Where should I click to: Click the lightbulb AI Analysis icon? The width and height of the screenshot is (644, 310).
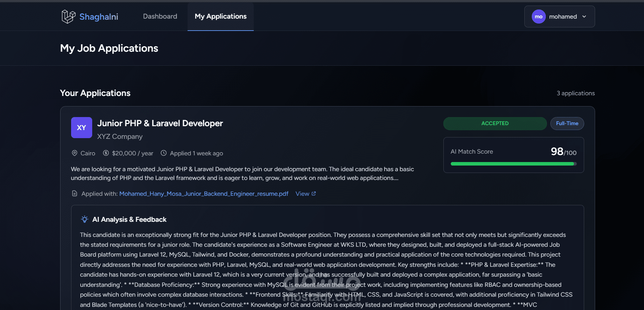coord(84,219)
